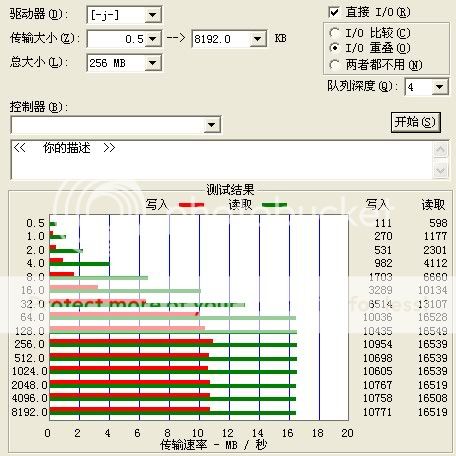Click the description box scroll up arrow
456x456 pixels.
pos(441,150)
